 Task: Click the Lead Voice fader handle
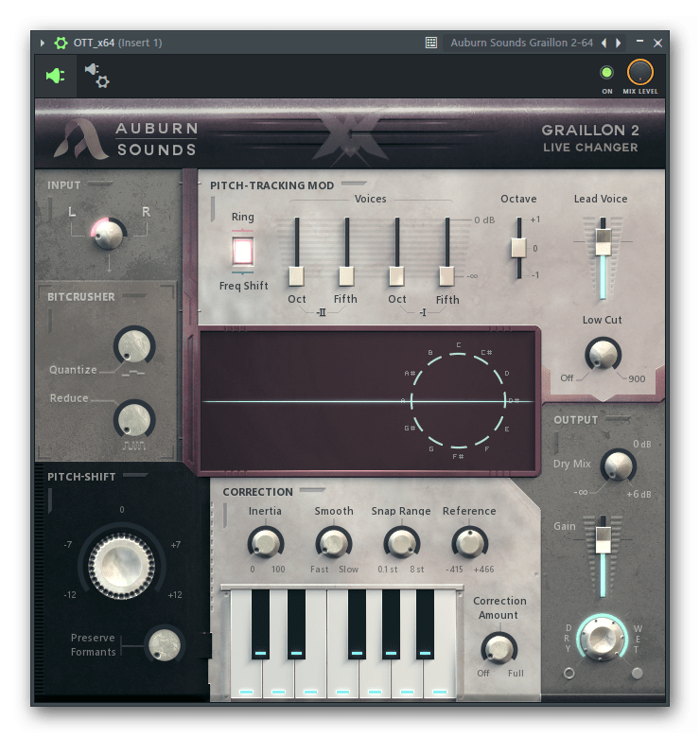[603, 241]
